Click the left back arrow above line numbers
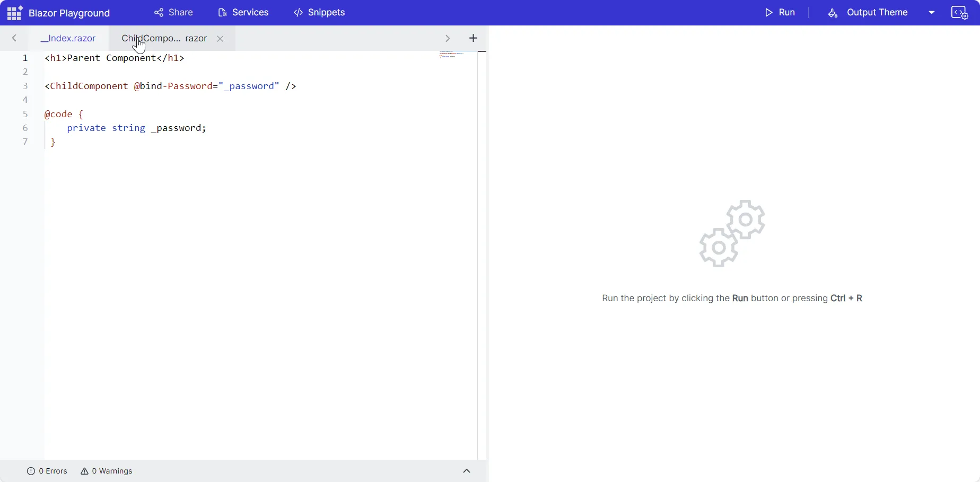The height and width of the screenshot is (482, 980). tap(14, 38)
